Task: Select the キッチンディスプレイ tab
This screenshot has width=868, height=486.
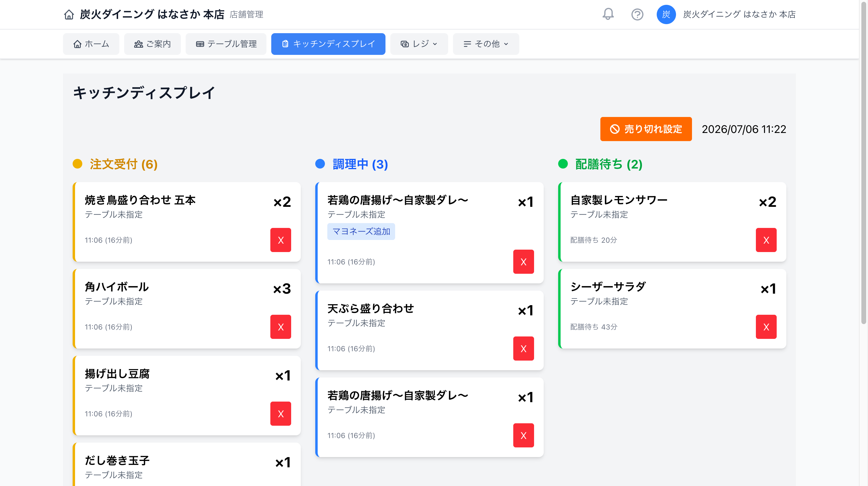Action: pos(328,44)
